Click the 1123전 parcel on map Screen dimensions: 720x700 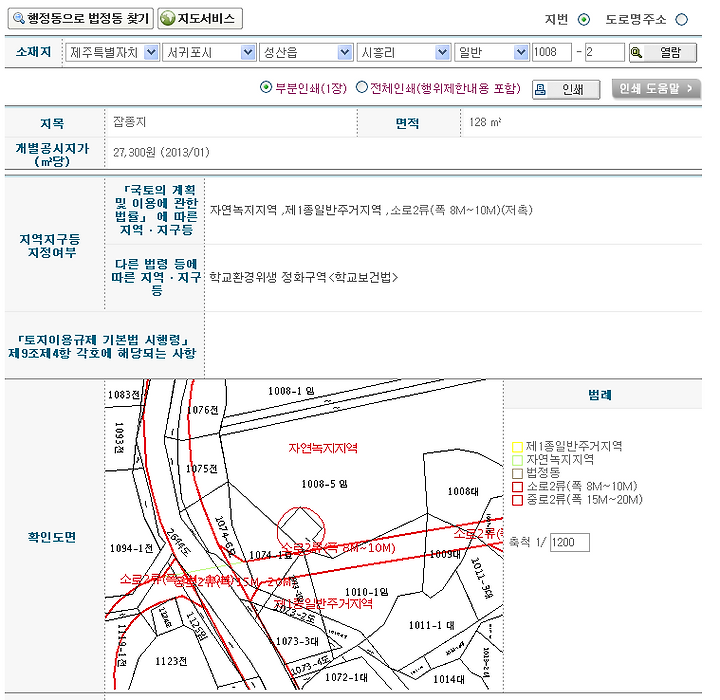pos(171,661)
